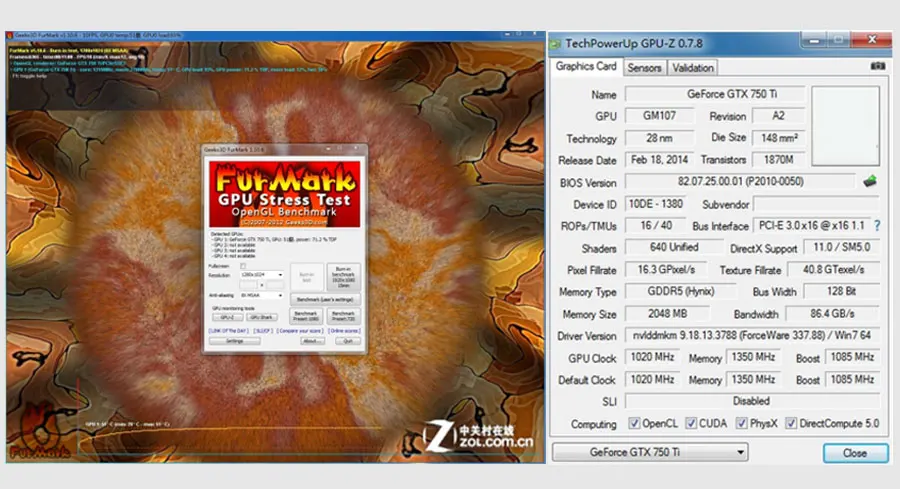900x489 pixels.
Task: Click the FurMark Quit button
Action: [x=348, y=341]
